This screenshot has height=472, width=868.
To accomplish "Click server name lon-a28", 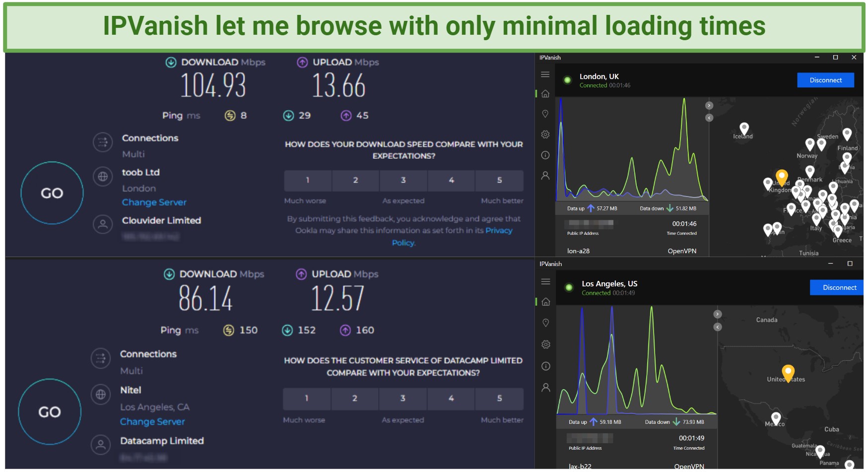I will click(578, 251).
